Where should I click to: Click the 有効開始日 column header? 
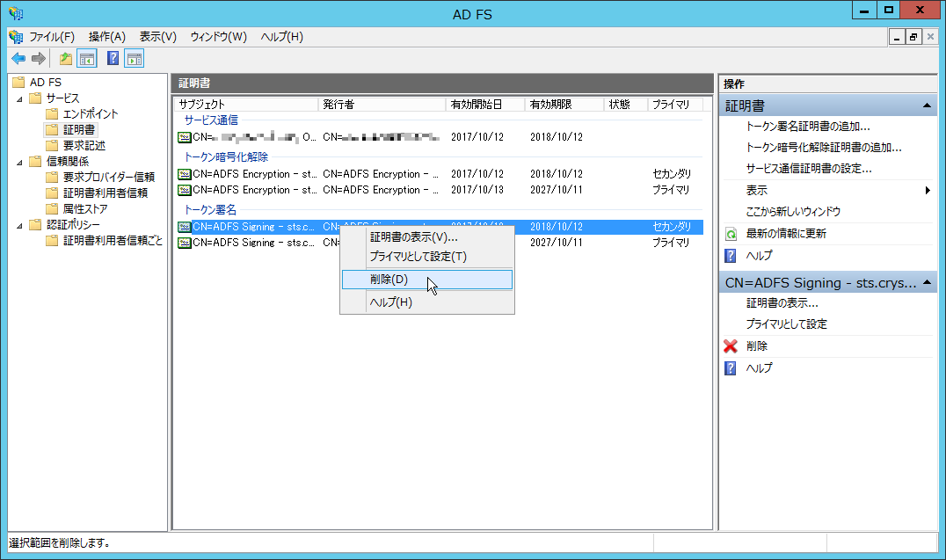[485, 105]
